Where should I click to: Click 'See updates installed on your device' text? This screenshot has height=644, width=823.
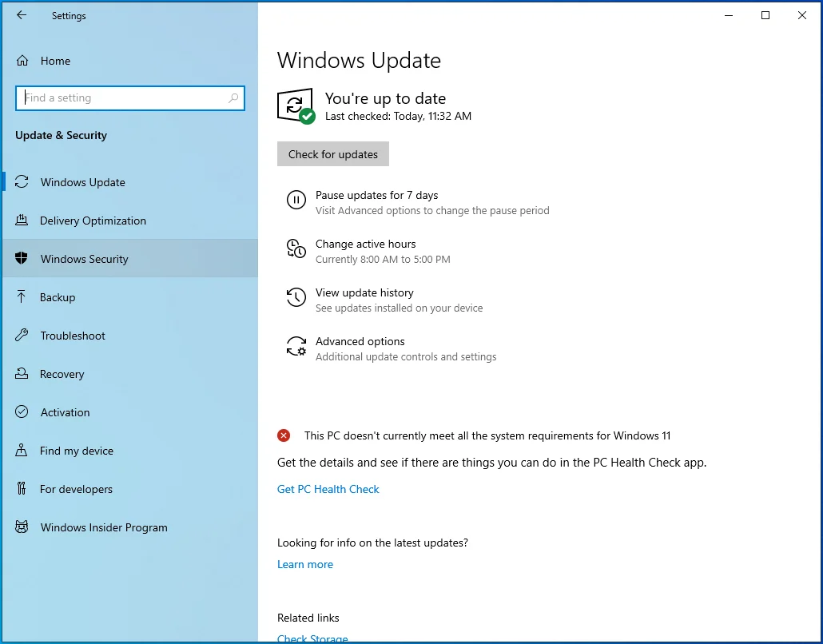click(399, 308)
